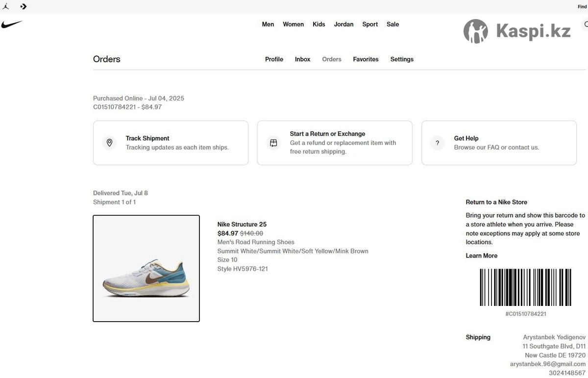Open the Nike Structure 25 product title

pyautogui.click(x=242, y=225)
